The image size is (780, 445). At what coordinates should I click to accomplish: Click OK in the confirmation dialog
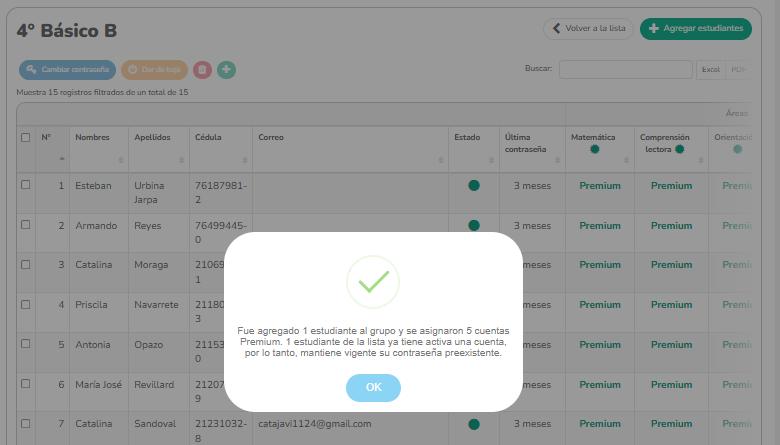point(373,387)
